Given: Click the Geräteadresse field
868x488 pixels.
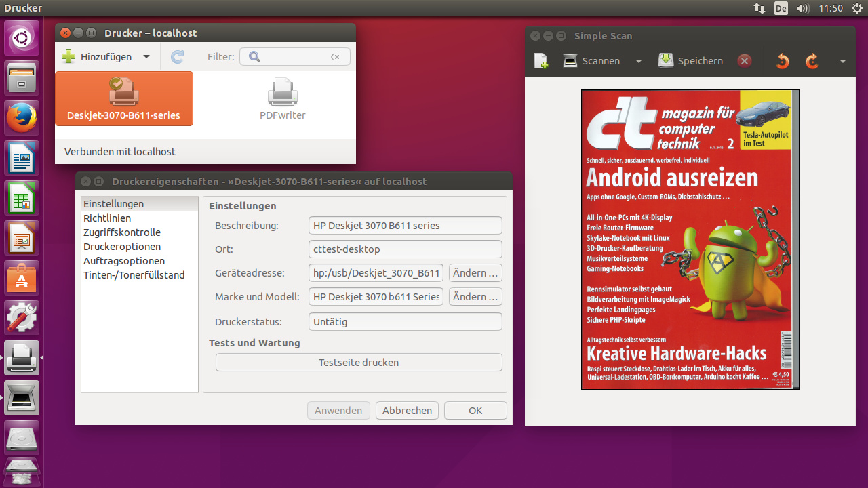Looking at the screenshot, I should pyautogui.click(x=376, y=273).
